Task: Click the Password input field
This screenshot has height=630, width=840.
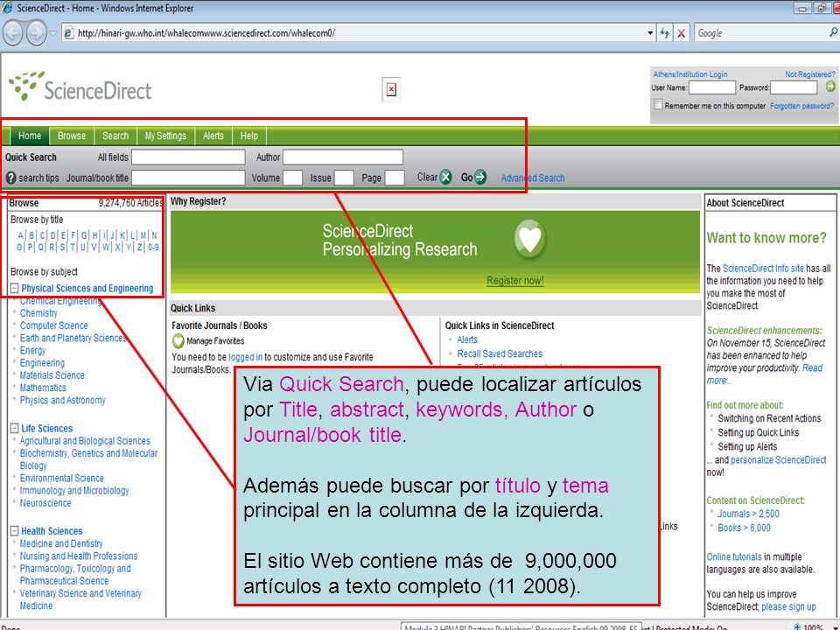Action: tap(794, 87)
